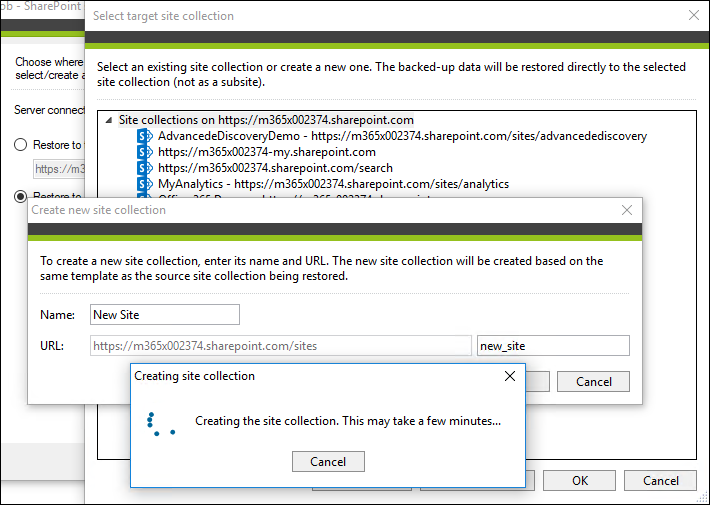Click SharePoint icon beside MyAnalytics
This screenshot has height=505, width=710.
[x=143, y=184]
